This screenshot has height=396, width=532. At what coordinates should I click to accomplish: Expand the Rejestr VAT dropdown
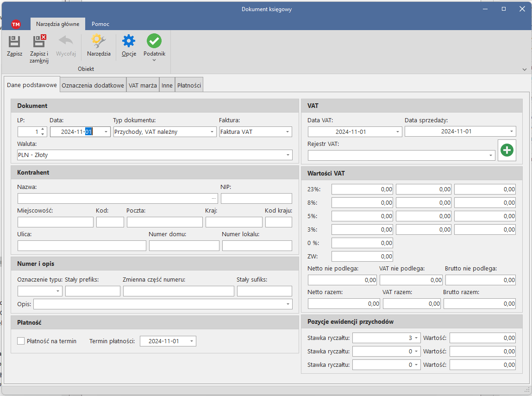coord(491,156)
